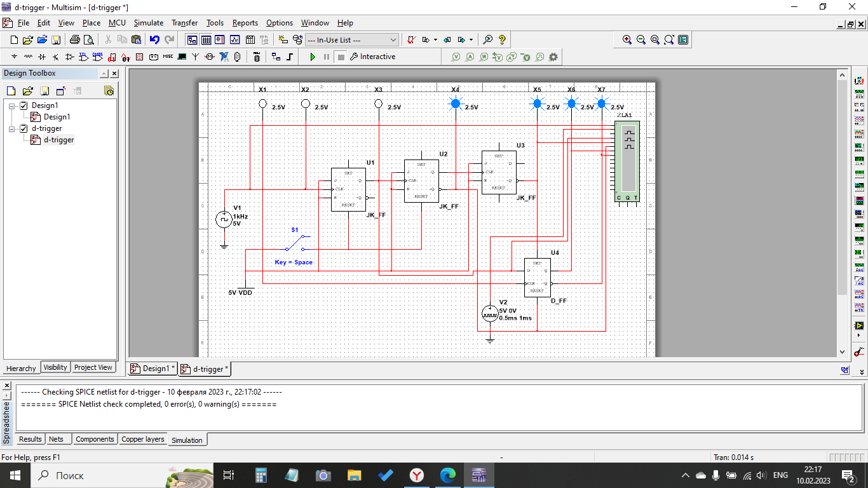Place a Misc component
This screenshot has height=488, width=868.
point(168,57)
